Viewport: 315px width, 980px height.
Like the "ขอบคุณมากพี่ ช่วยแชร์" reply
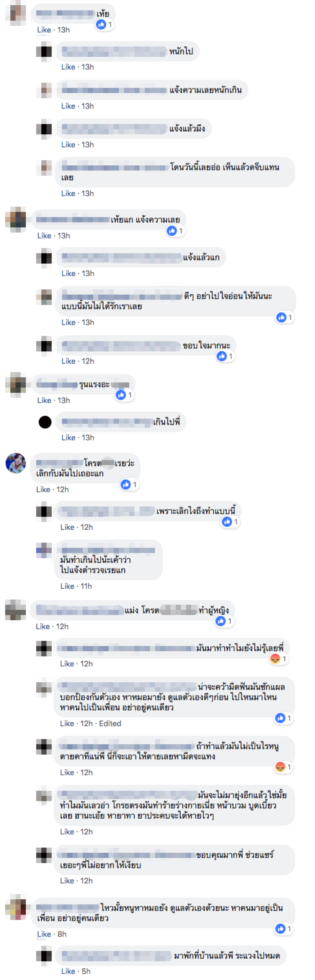[x=67, y=881]
